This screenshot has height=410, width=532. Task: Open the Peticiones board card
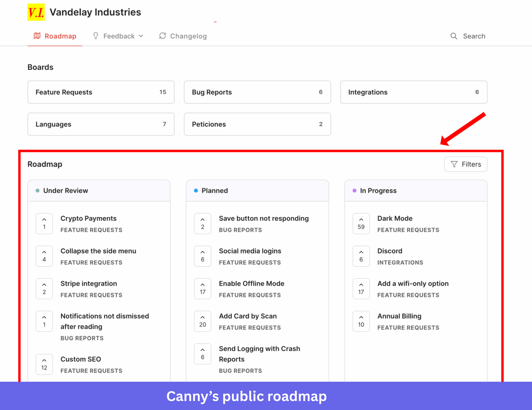click(x=257, y=124)
